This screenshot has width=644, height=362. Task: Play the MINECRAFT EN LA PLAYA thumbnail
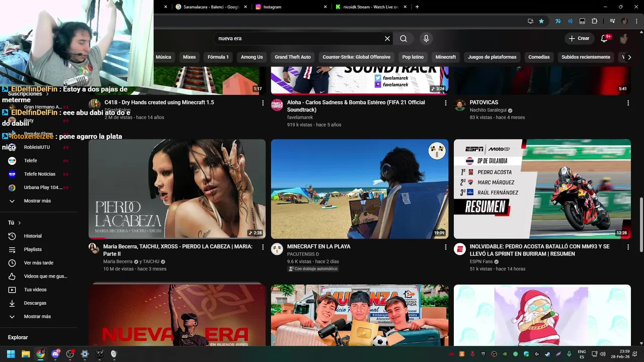(x=360, y=189)
